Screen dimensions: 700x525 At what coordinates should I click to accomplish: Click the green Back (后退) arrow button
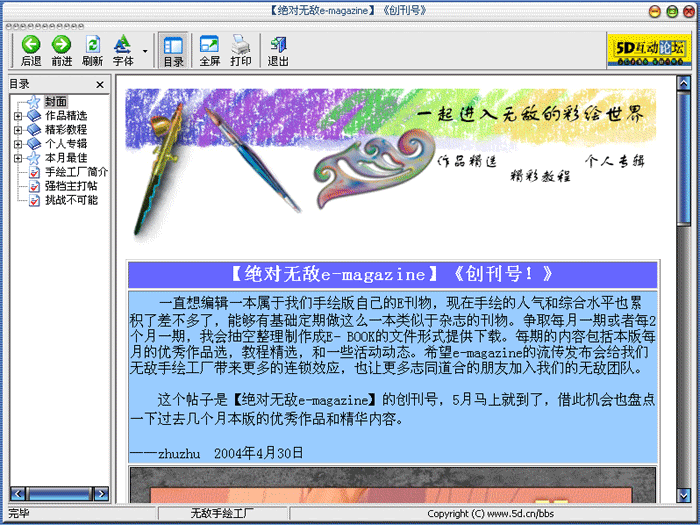point(31,51)
